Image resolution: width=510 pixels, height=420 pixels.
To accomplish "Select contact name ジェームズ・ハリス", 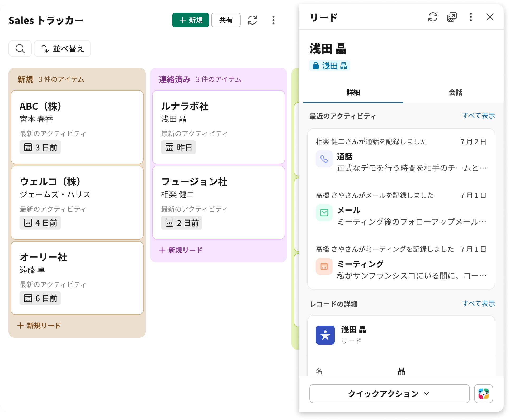I will [55, 194].
